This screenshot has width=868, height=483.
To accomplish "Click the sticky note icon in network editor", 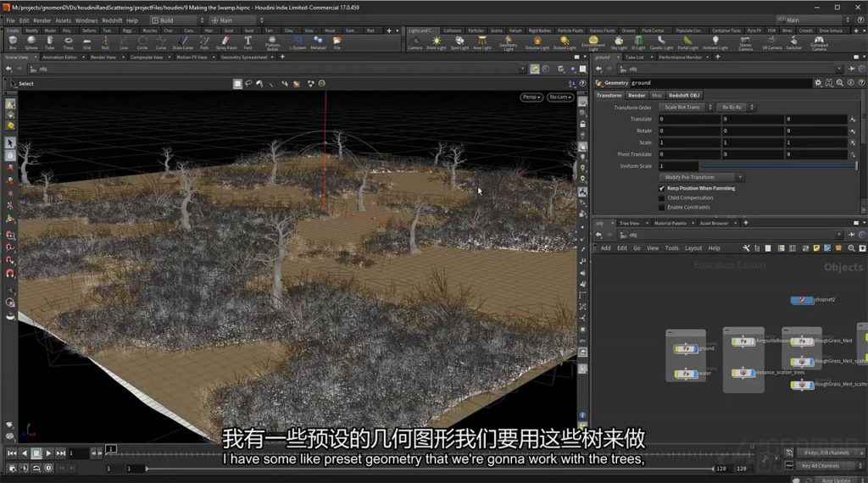I will pyautogui.click(x=816, y=248).
